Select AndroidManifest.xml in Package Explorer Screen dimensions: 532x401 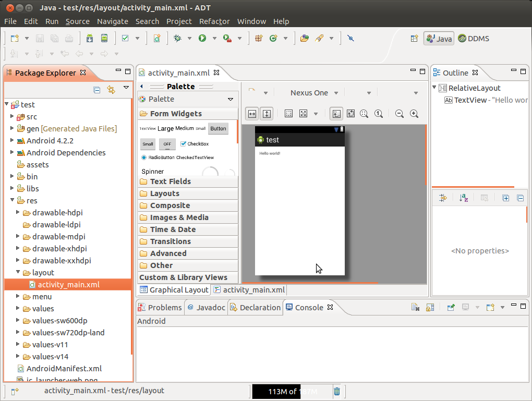59,369
